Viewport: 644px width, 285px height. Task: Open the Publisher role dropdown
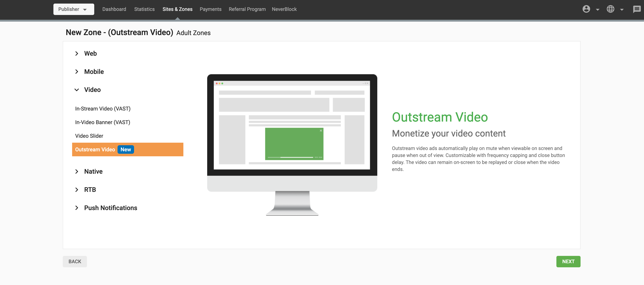click(x=73, y=9)
